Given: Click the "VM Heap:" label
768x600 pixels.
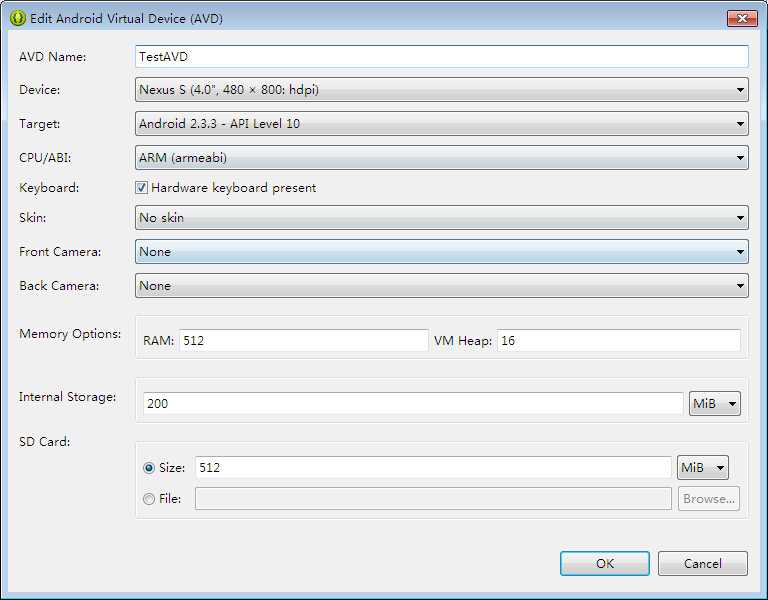Looking at the screenshot, I should click(x=463, y=341).
